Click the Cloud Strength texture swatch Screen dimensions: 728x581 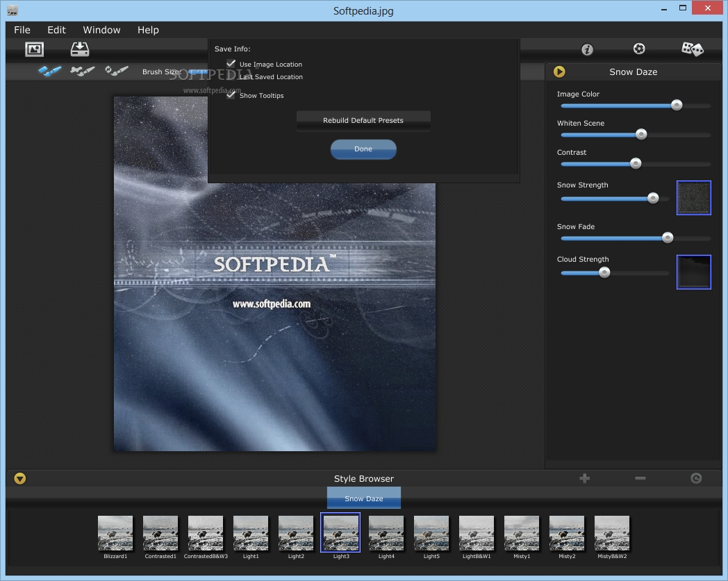pos(694,272)
